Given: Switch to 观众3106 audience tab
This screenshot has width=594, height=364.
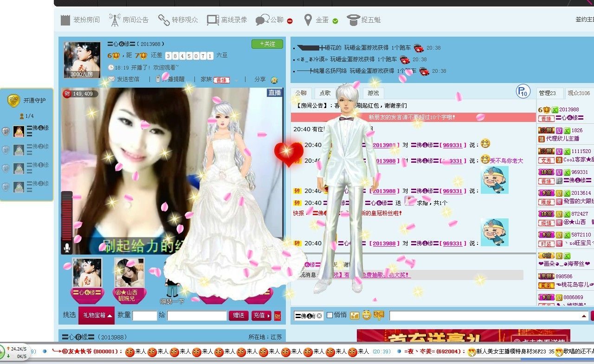Looking at the screenshot, I should click(579, 93).
